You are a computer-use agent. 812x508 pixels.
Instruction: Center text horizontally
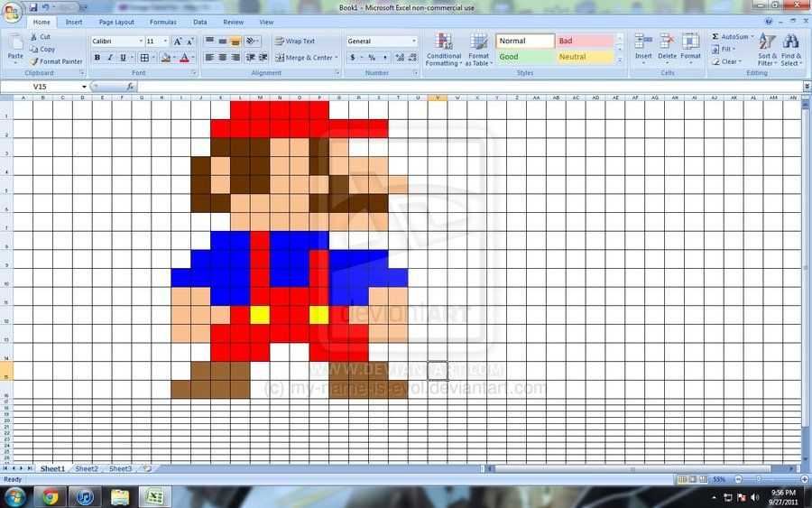(x=222, y=58)
